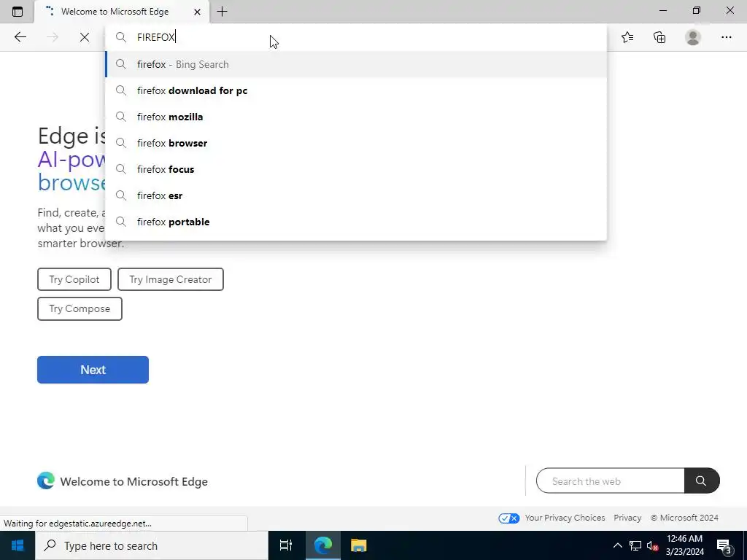Open the Windows Start menu
This screenshot has width=747, height=560.
(18, 545)
